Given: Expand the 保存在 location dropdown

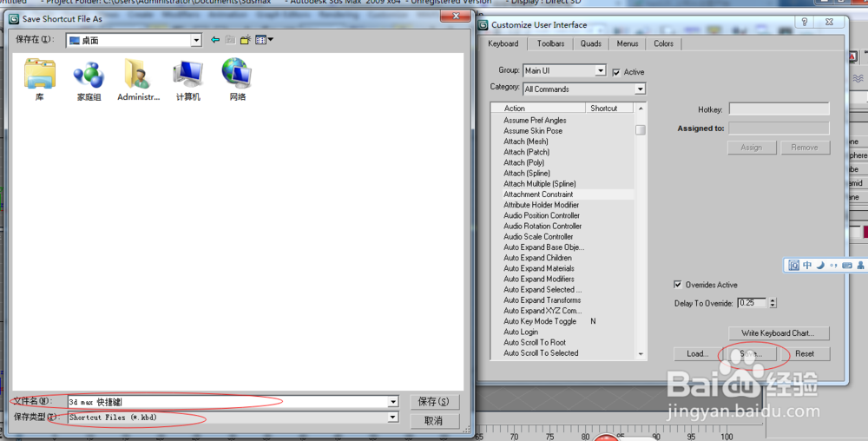Looking at the screenshot, I should pos(196,41).
